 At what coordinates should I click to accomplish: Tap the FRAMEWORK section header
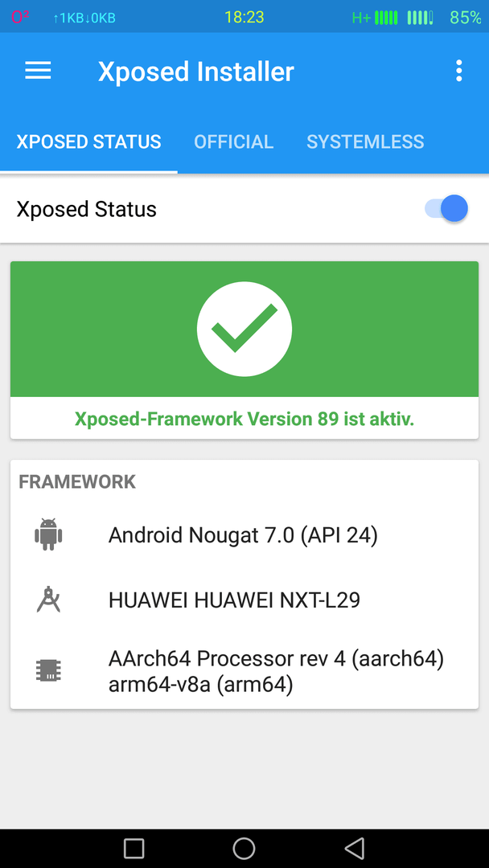coord(77,481)
